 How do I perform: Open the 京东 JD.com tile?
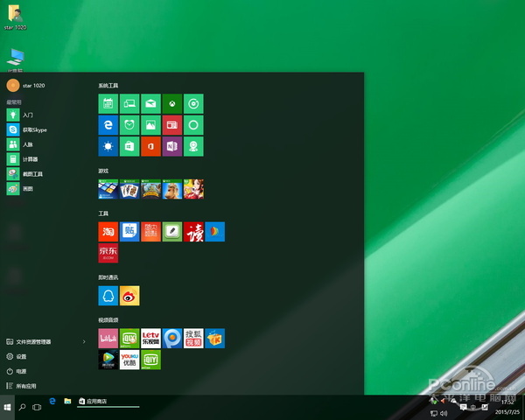pyautogui.click(x=108, y=253)
